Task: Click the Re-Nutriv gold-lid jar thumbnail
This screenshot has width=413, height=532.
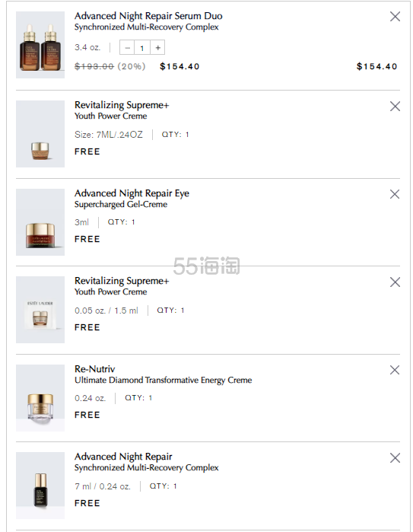Action: point(40,397)
